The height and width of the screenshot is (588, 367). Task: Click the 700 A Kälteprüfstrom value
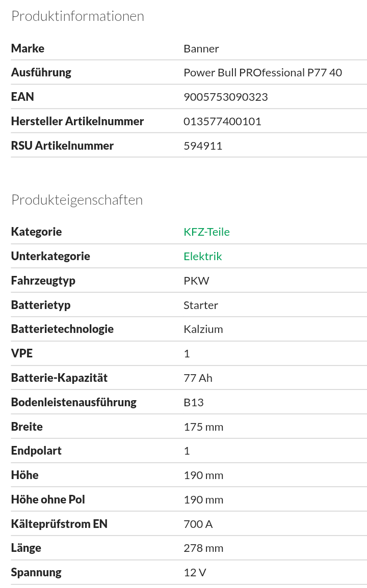(x=198, y=524)
